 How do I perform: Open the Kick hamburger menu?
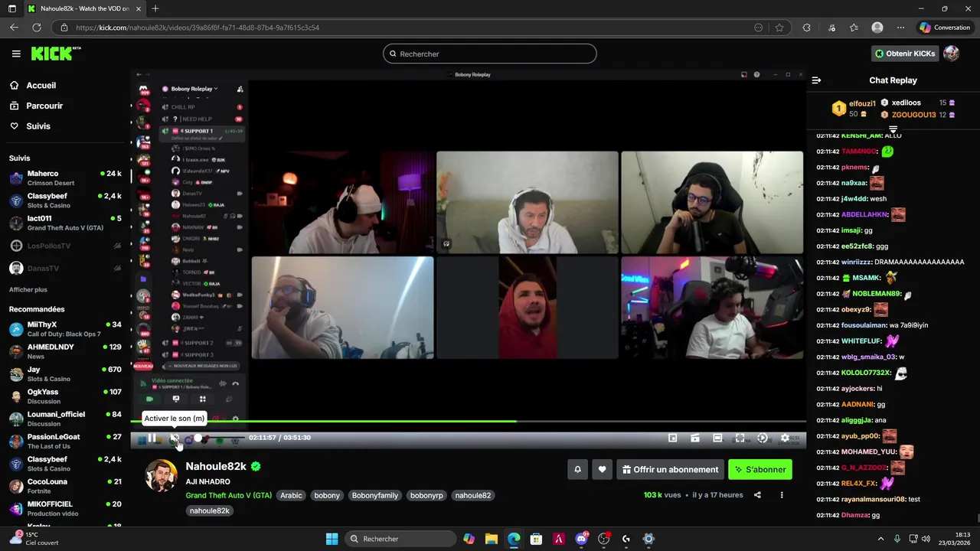point(16,54)
